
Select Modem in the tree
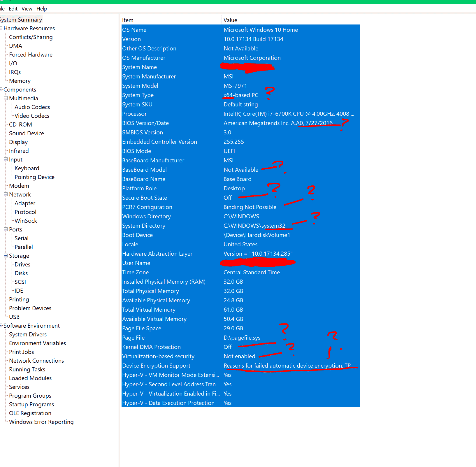[x=19, y=186]
